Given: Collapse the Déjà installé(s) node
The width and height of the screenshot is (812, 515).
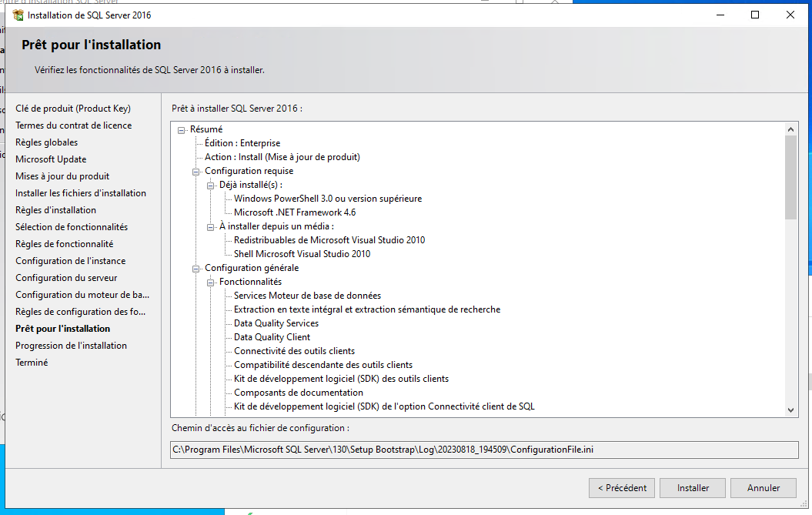Looking at the screenshot, I should [210, 186].
